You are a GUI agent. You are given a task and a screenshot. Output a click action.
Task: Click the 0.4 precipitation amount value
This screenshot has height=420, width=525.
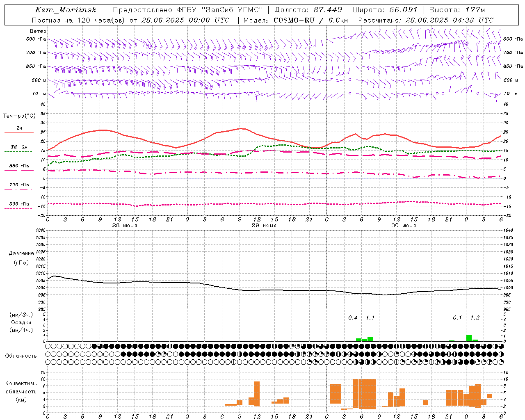click(353, 318)
